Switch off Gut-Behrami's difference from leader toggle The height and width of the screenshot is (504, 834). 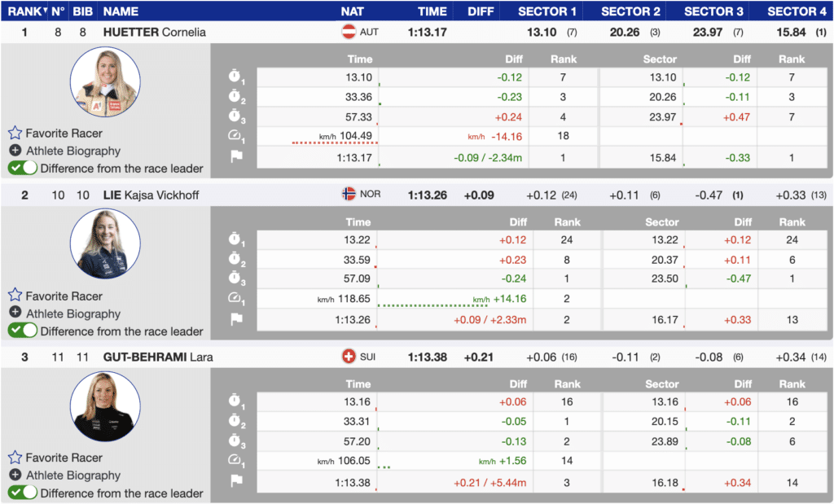[x=23, y=493]
